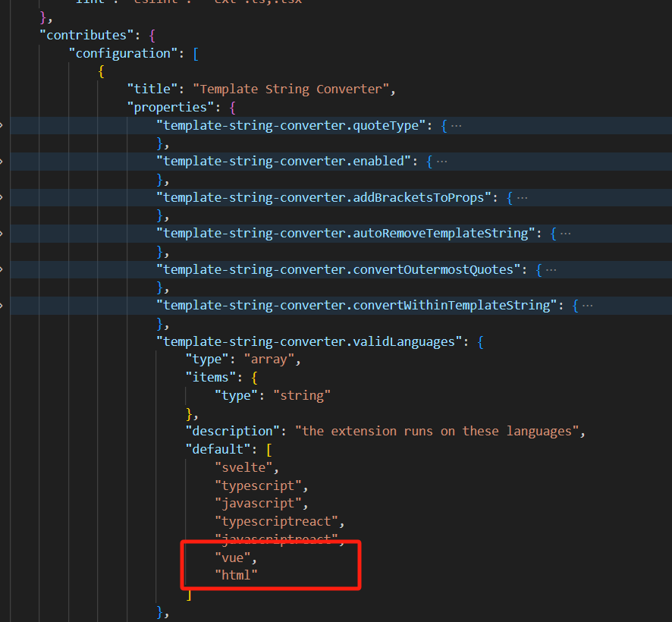The width and height of the screenshot is (672, 622).
Task: Select the "html" entry in the default array
Action: coord(237,575)
